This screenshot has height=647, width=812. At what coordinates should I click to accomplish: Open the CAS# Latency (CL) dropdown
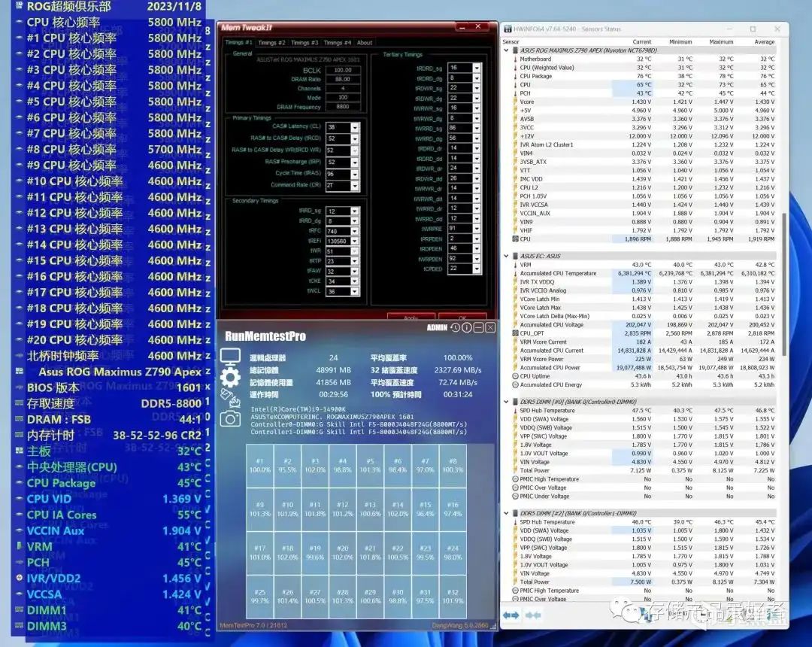pos(355,127)
